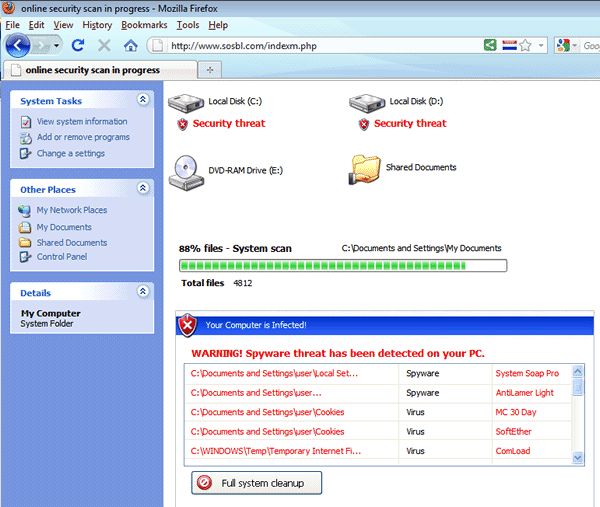Bookmark this page with the star icon
This screenshot has height=507, width=600.
tap(526, 46)
